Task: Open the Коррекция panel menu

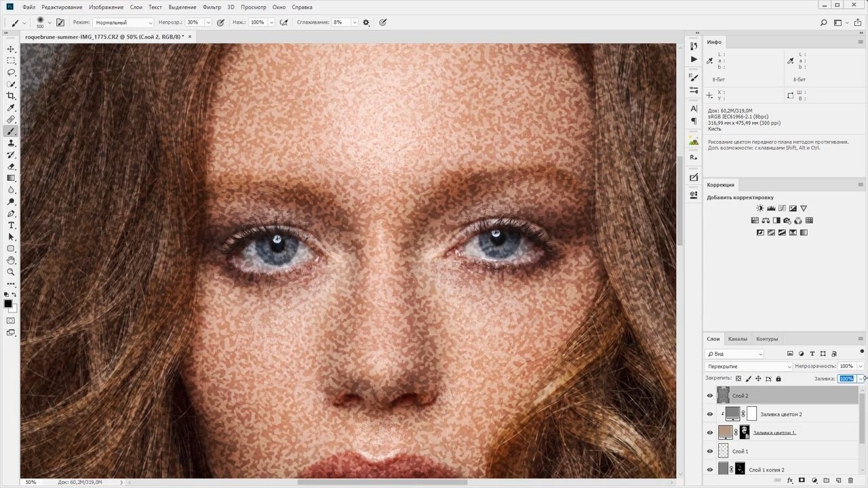Action: click(861, 184)
